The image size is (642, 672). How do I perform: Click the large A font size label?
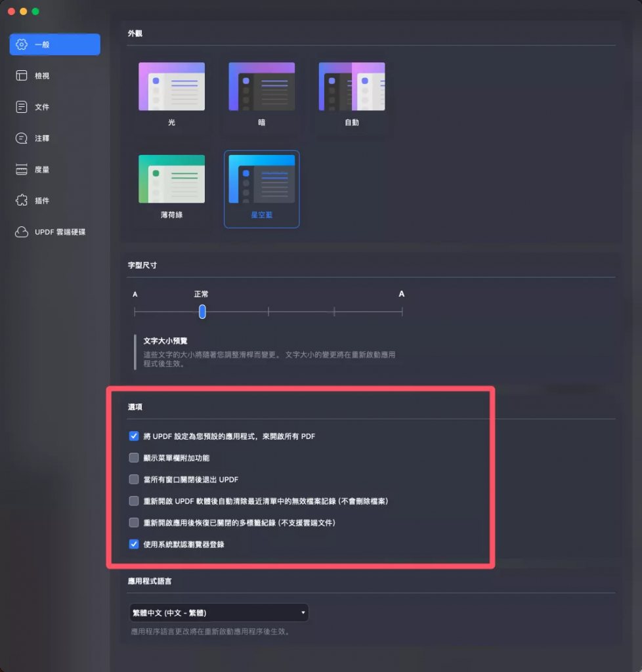coord(402,293)
